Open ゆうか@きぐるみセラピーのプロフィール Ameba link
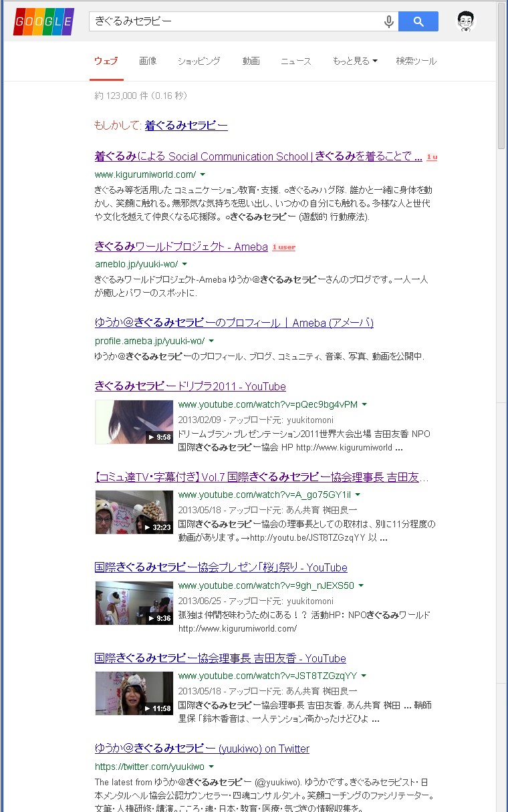This screenshot has width=508, height=812. 234,323
